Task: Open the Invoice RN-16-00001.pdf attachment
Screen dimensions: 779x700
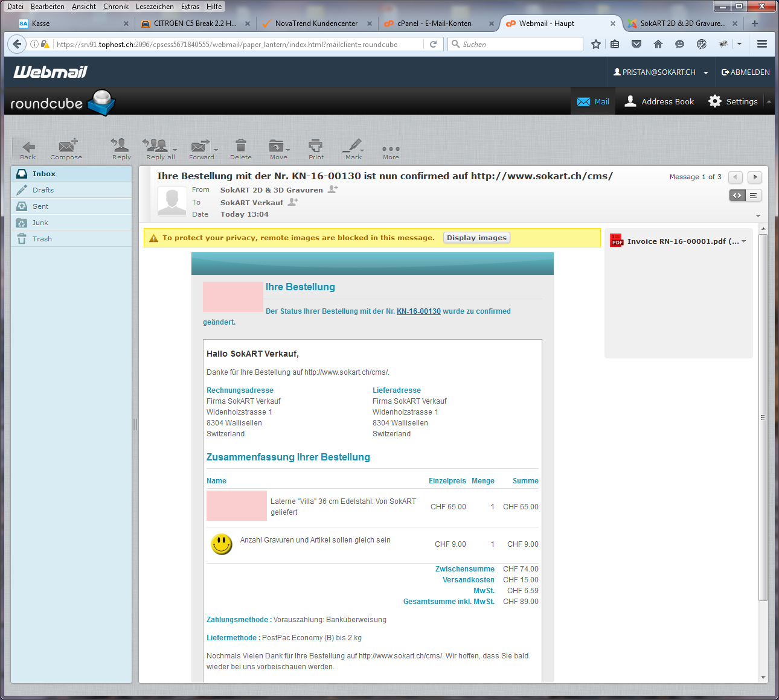Action: point(682,241)
